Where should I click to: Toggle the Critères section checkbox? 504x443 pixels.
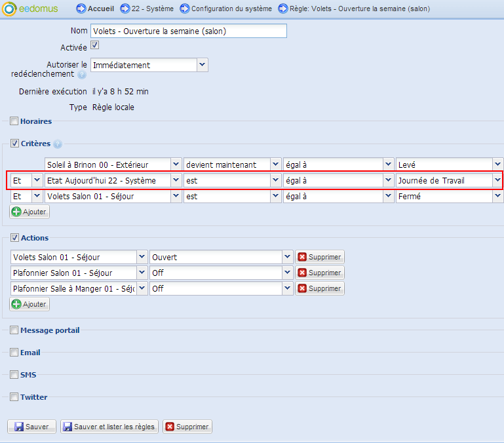(14, 144)
